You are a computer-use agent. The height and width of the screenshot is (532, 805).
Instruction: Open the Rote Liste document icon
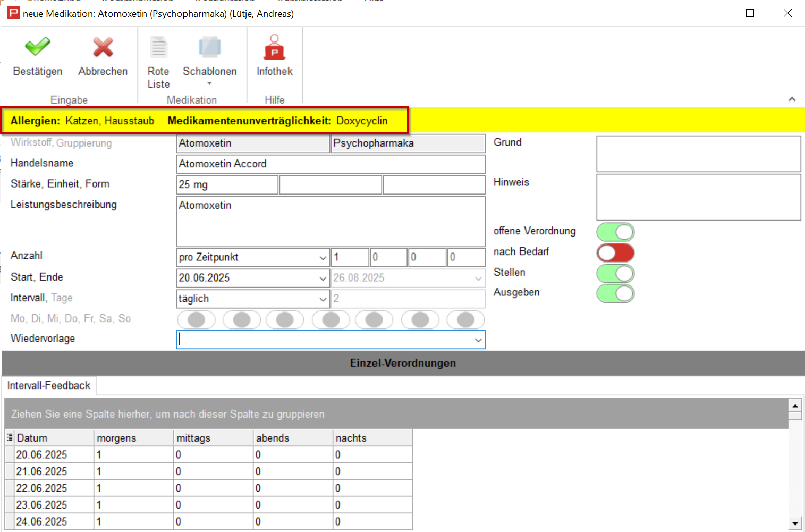(158, 47)
